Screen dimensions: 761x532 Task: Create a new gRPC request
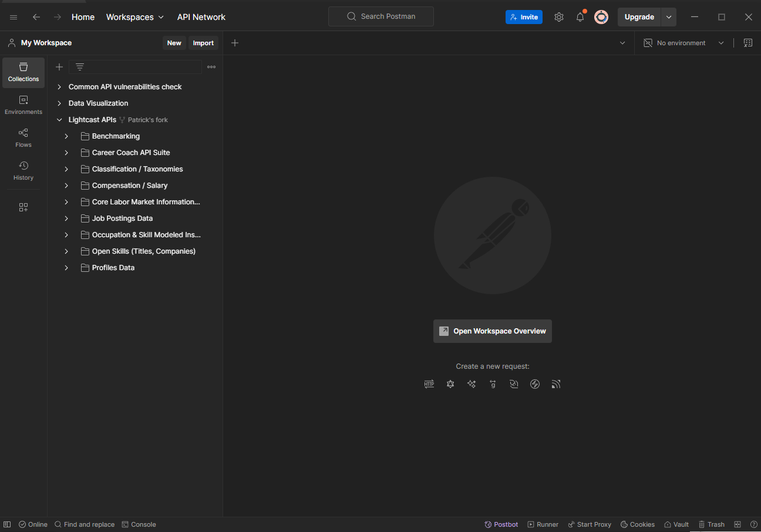pos(493,384)
